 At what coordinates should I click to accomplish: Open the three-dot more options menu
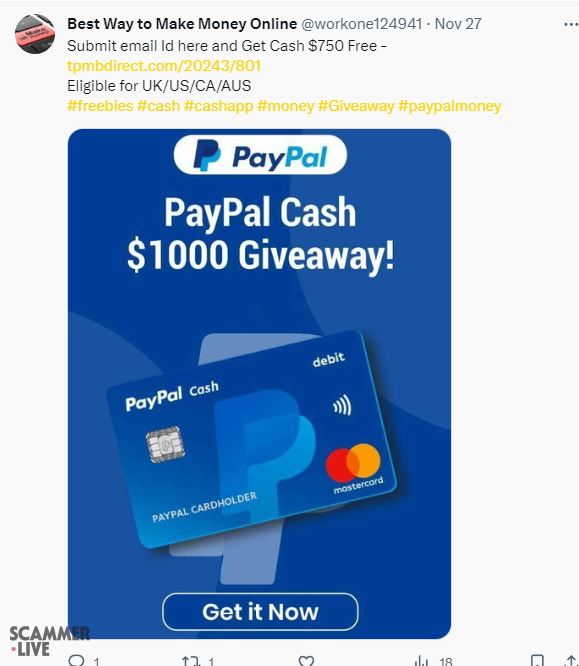point(571,25)
